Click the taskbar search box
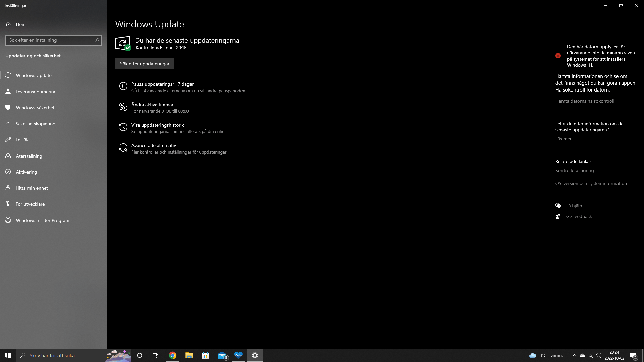644x362 pixels. (74, 355)
